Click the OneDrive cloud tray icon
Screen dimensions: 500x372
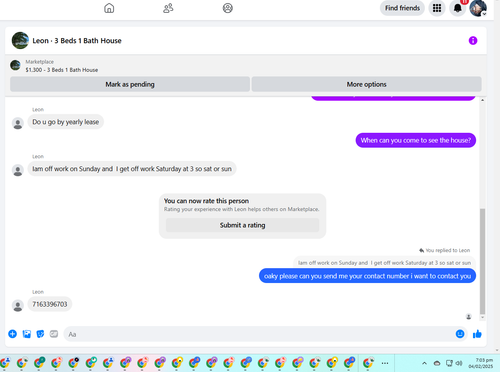click(x=437, y=363)
